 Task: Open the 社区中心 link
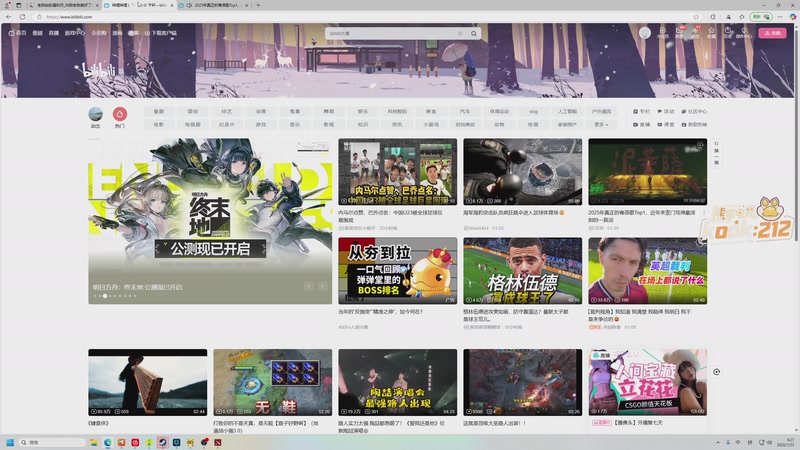pos(694,111)
